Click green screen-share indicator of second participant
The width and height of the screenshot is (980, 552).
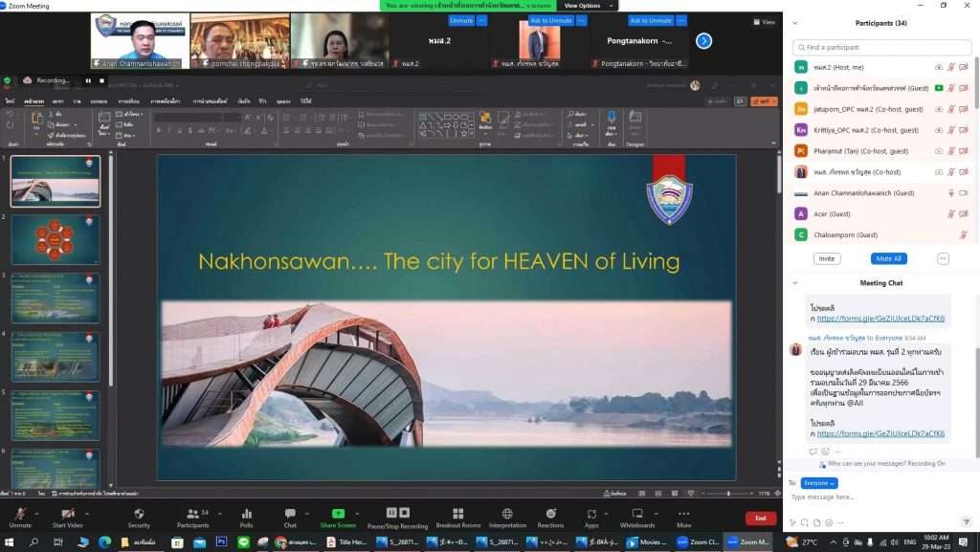tap(939, 88)
